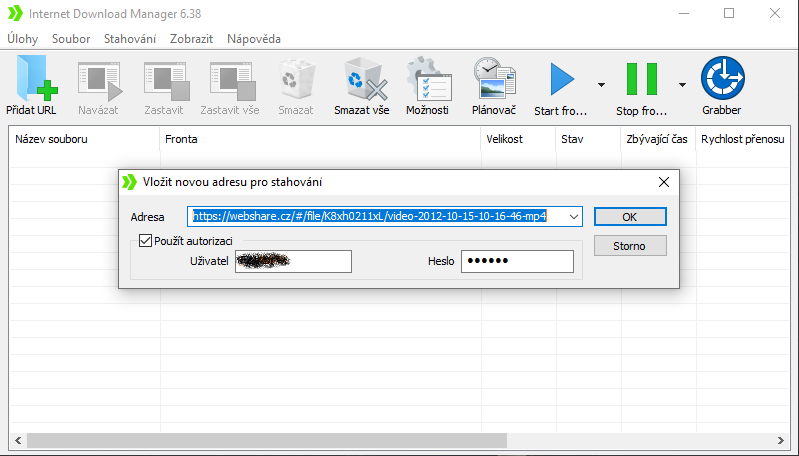This screenshot has width=799, height=456.
Task: Sort by Název souboru column
Action: click(x=85, y=139)
